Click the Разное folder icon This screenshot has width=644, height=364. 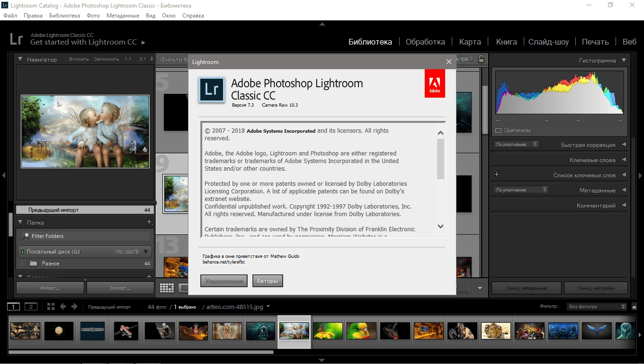click(33, 264)
